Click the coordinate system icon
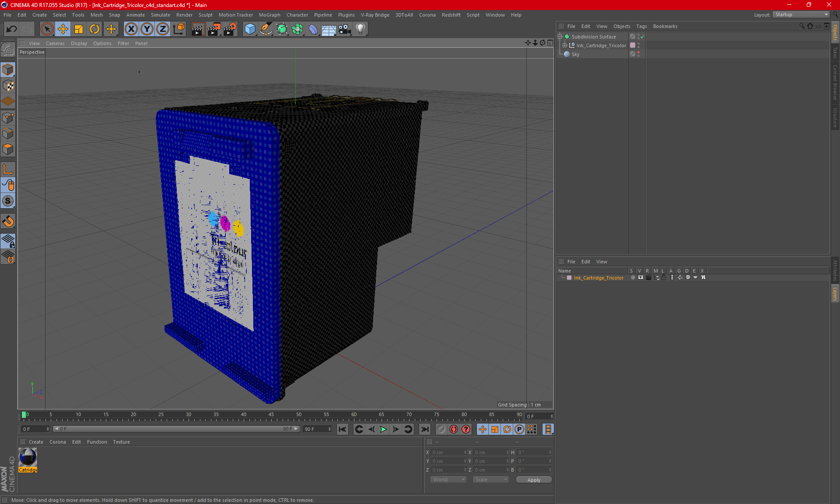This screenshot has width=840, height=504. pyautogui.click(x=178, y=29)
